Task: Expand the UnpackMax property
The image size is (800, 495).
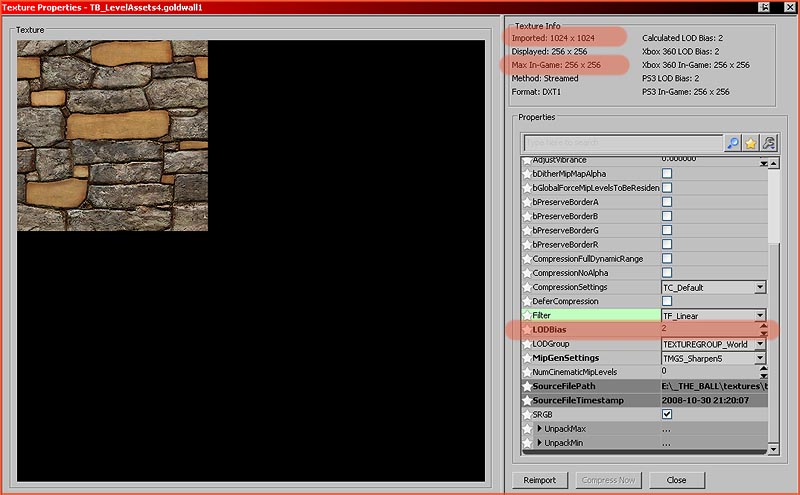Action: [x=539, y=429]
